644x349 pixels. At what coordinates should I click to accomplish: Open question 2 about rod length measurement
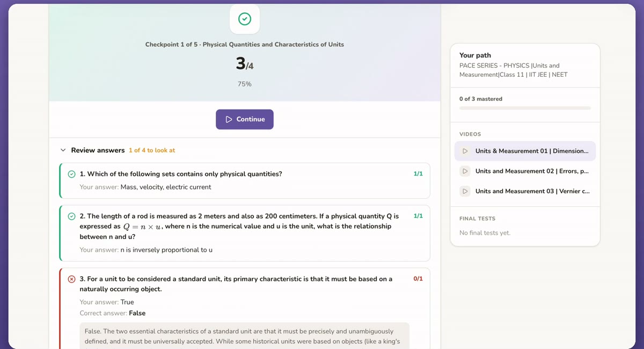[245, 233]
